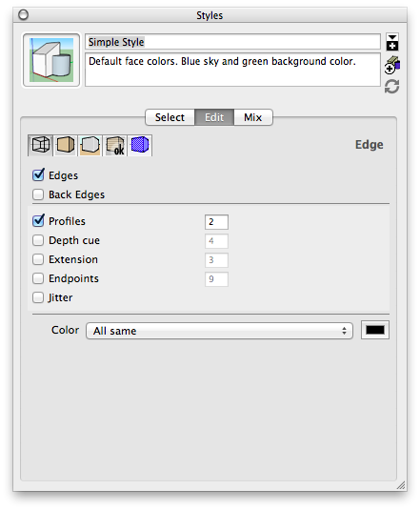
Task: Click the style preview thumbnail
Action: pos(51,60)
